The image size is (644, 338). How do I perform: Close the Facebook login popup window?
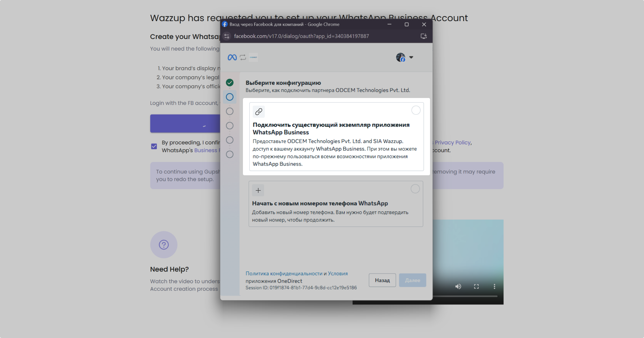tap(424, 24)
